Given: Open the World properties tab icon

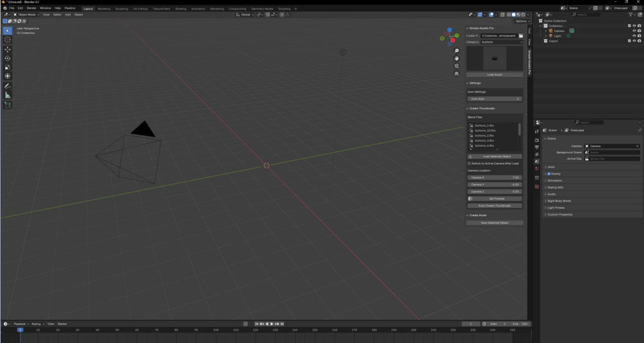Looking at the screenshot, I should 537,169.
